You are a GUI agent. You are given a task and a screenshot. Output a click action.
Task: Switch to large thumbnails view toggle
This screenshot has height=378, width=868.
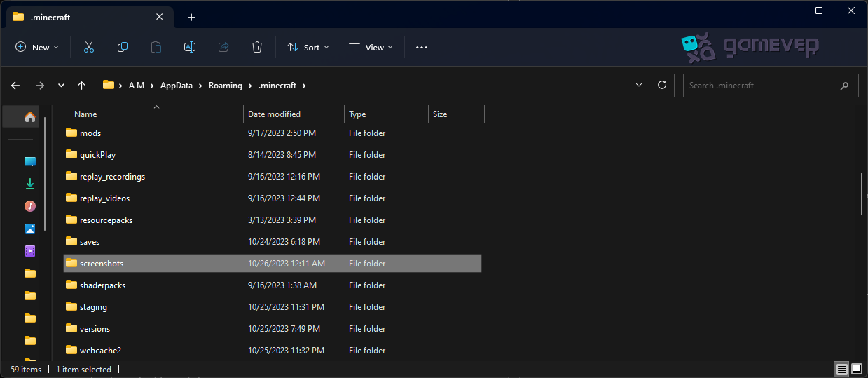pos(856,369)
